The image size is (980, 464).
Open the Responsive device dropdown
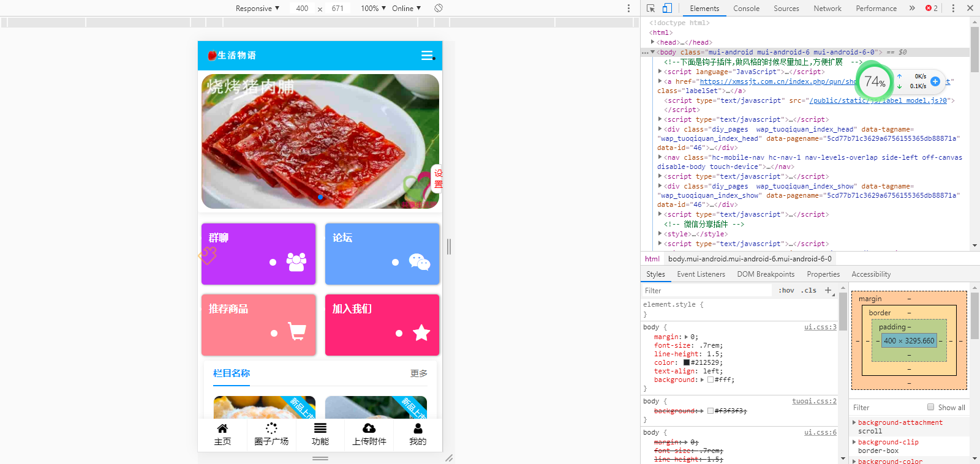(x=257, y=9)
